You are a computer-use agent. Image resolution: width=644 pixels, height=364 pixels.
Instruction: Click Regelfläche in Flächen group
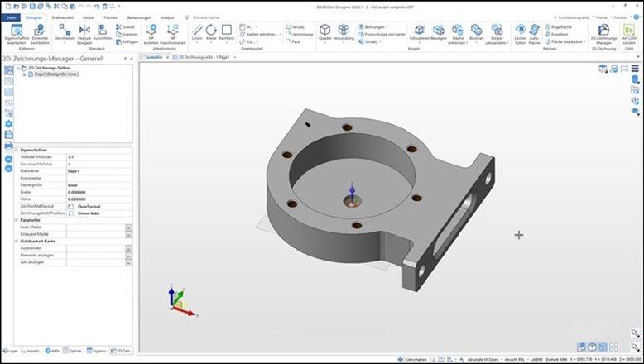coord(559,27)
